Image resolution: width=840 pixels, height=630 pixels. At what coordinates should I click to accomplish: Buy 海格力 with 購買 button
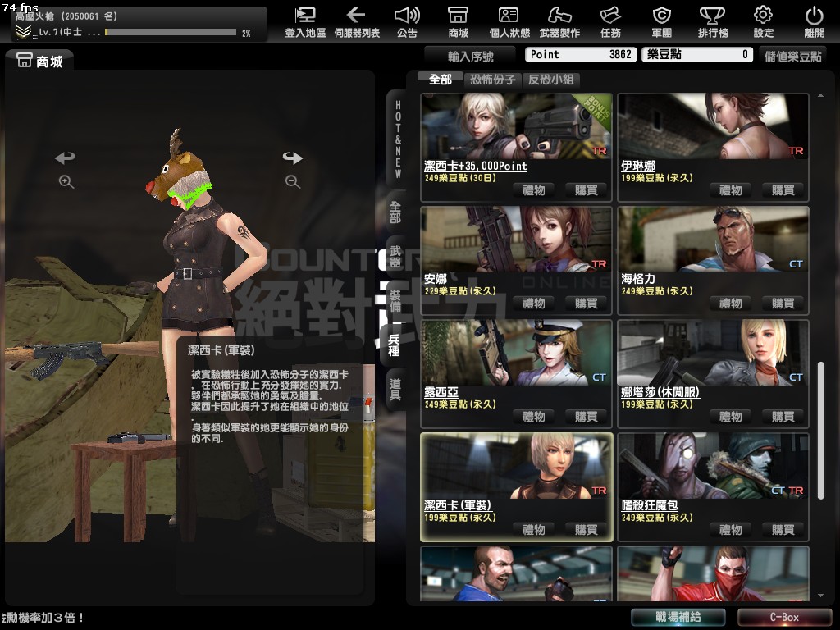(783, 304)
